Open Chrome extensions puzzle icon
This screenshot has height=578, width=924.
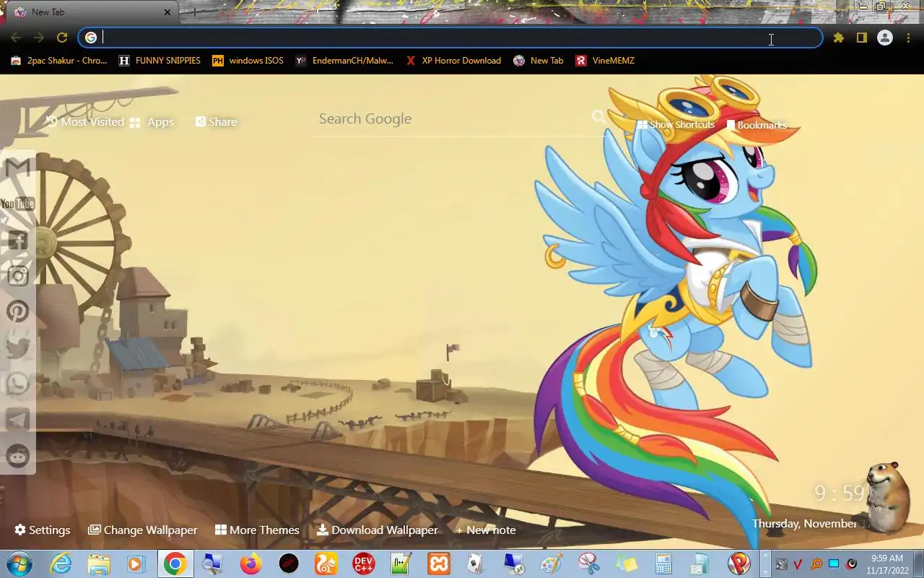click(839, 38)
